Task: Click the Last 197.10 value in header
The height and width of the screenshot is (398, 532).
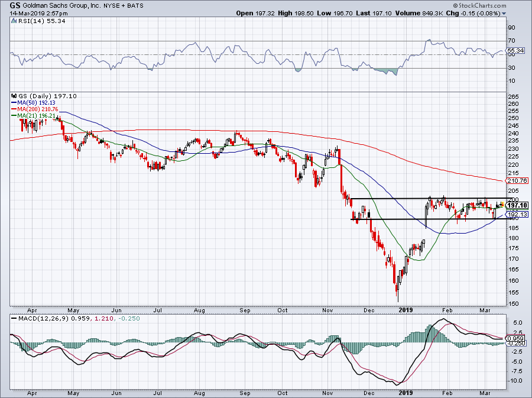Action: click(374, 13)
